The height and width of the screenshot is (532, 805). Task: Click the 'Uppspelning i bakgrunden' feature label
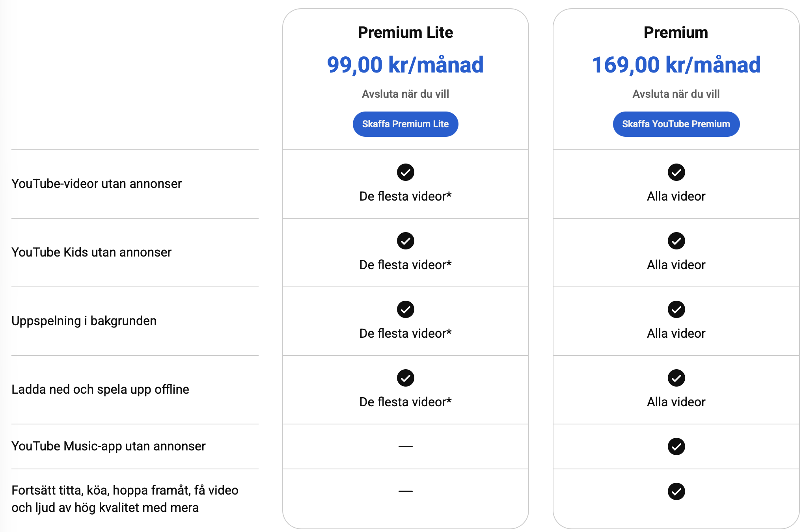[84, 321]
